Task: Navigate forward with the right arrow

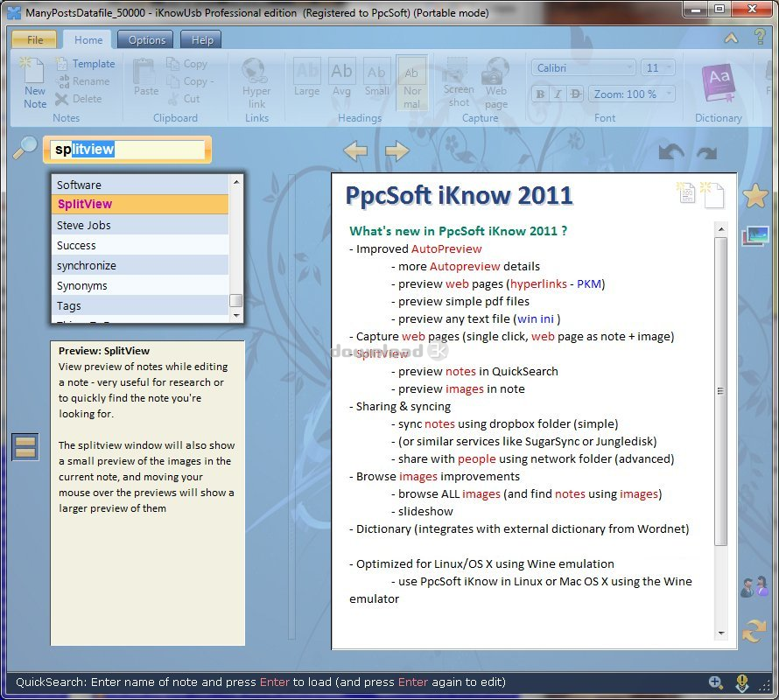Action: (x=397, y=151)
